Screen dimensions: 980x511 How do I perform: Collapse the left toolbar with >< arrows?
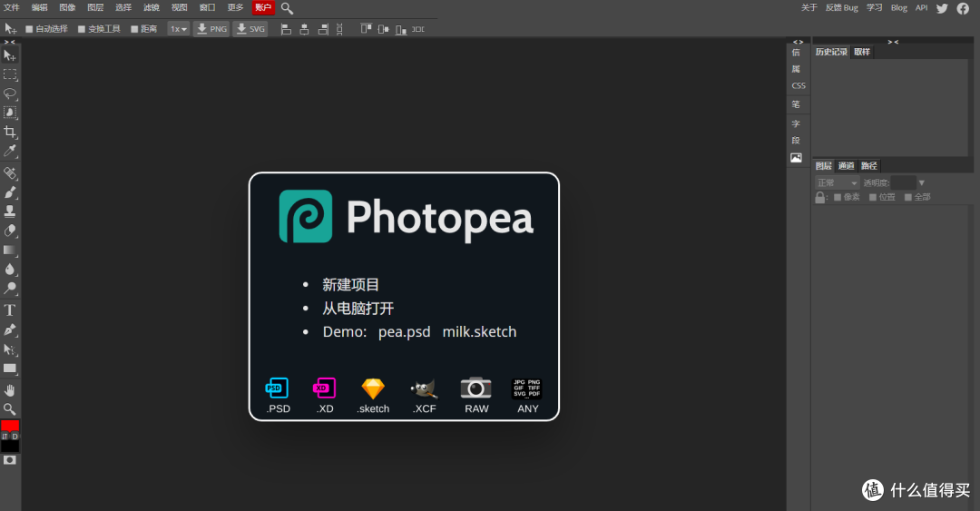[9, 42]
